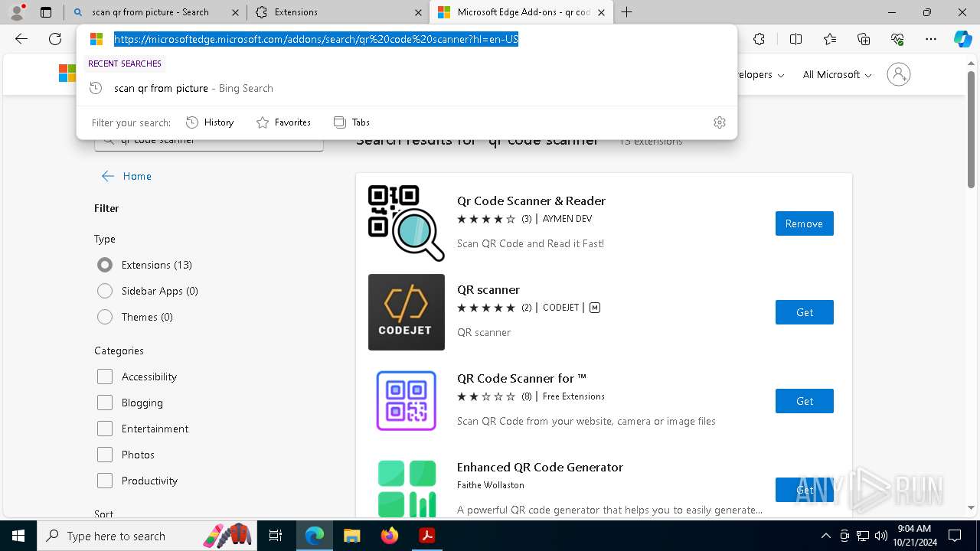Open the tab actions menu icon

click(46, 12)
